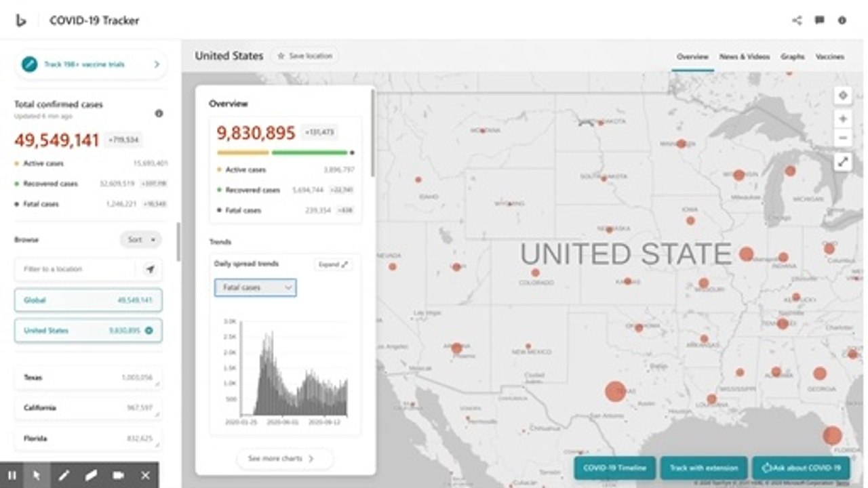Click the 9,830,895 US total figure

(x=256, y=133)
